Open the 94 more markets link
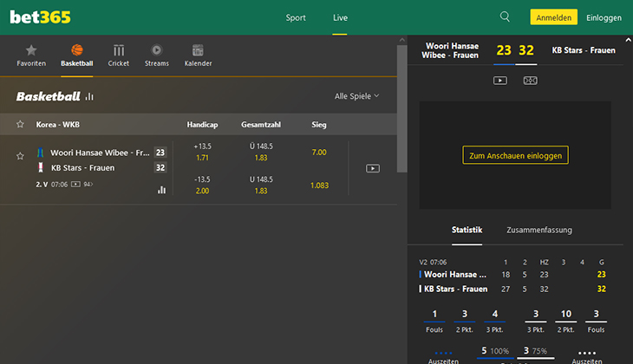 [88, 185]
